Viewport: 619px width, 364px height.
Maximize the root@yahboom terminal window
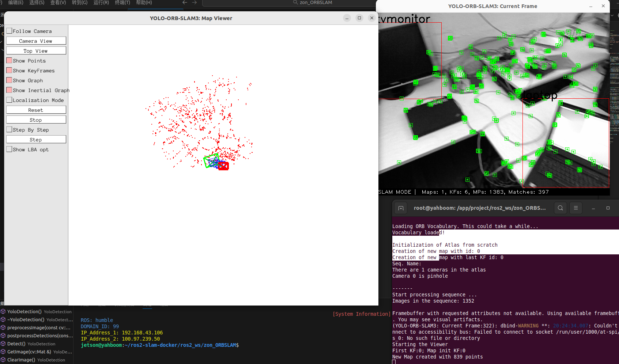608,208
